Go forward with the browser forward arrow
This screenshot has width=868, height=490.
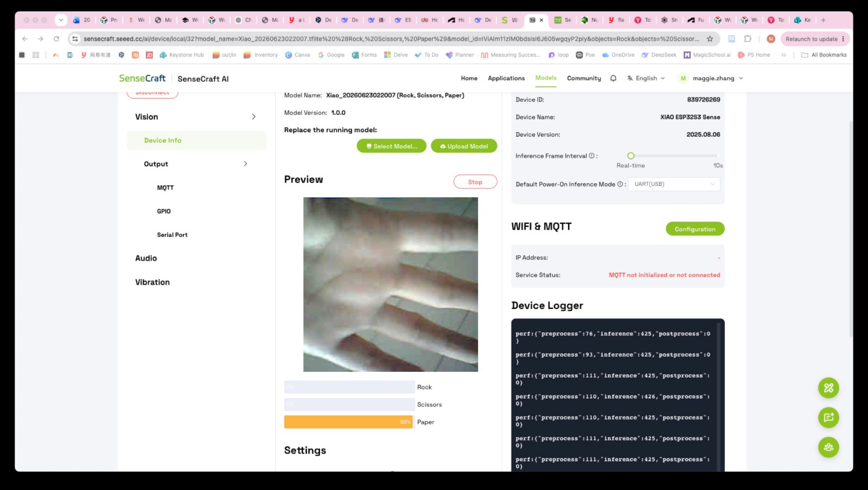(40, 39)
